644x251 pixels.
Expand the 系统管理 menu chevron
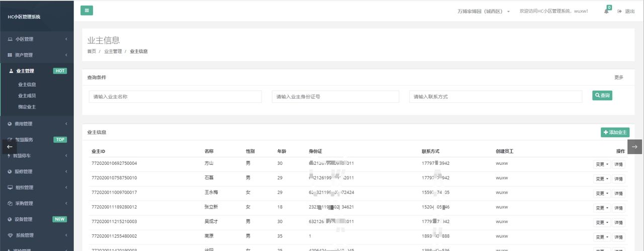66,235
